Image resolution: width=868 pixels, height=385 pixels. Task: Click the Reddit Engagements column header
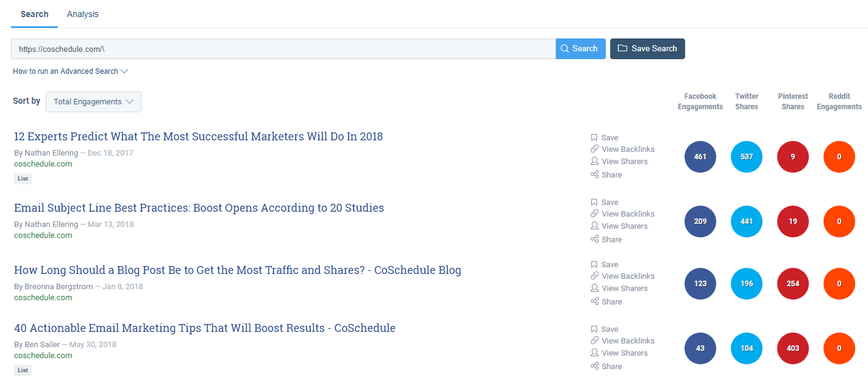839,101
